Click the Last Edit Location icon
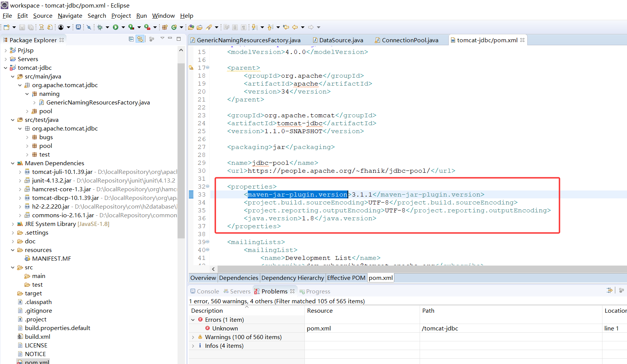This screenshot has width=627, height=364. [x=286, y=27]
